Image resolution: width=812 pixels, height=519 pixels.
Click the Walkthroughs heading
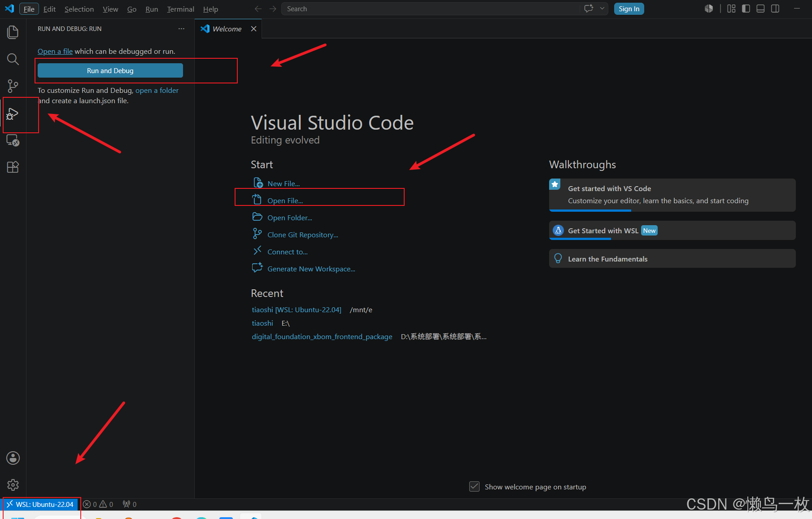click(582, 165)
